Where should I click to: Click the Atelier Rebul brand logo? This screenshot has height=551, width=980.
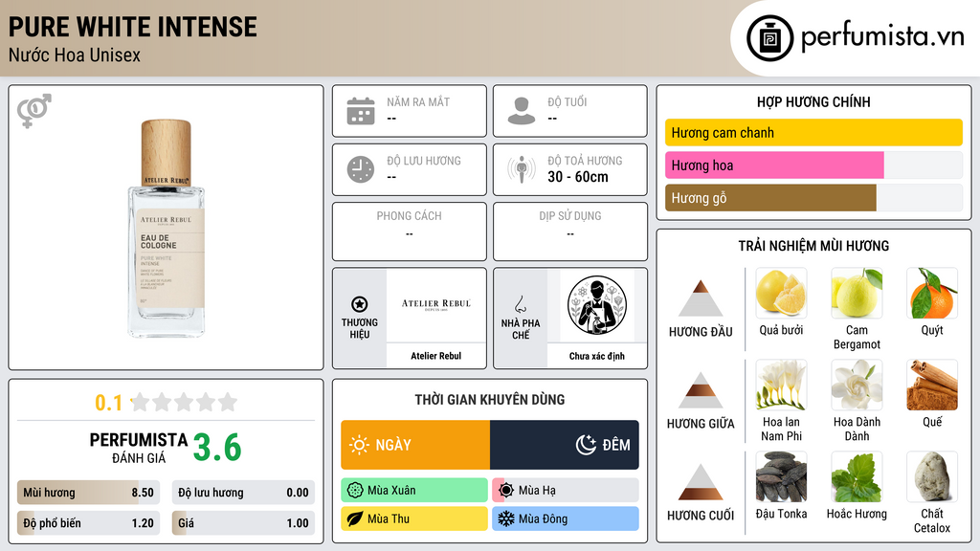click(436, 305)
